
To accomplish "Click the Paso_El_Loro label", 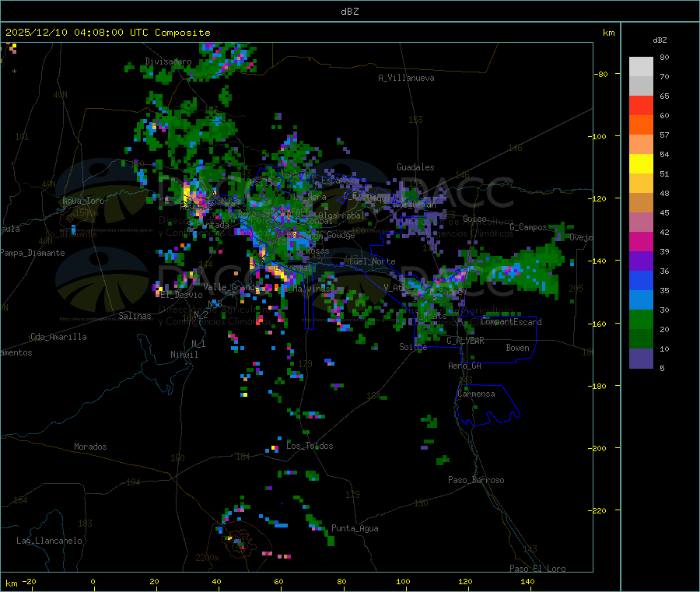I will (x=537, y=569).
